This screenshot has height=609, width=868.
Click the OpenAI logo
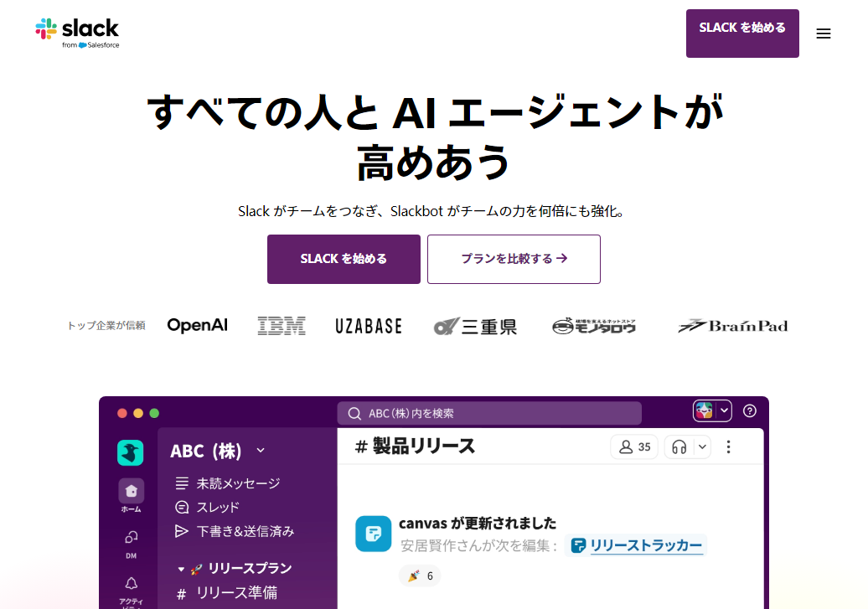click(198, 326)
